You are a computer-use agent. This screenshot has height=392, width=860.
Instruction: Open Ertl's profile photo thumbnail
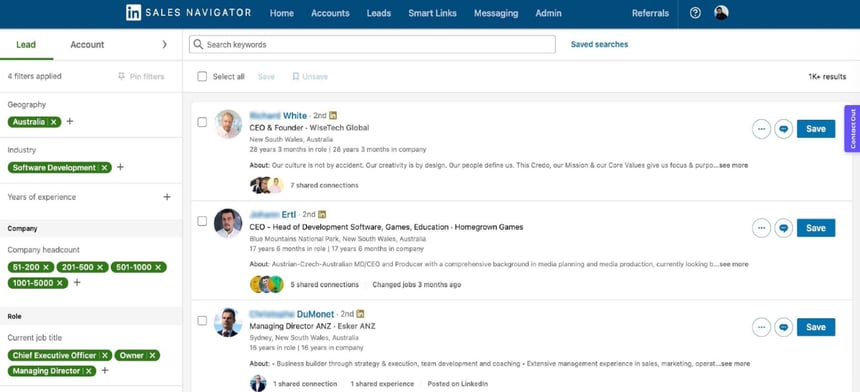coord(228,223)
